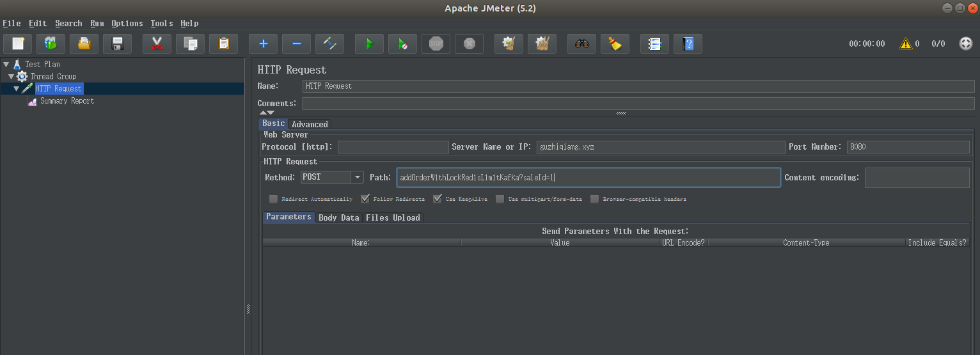Open the File menu

click(12, 23)
